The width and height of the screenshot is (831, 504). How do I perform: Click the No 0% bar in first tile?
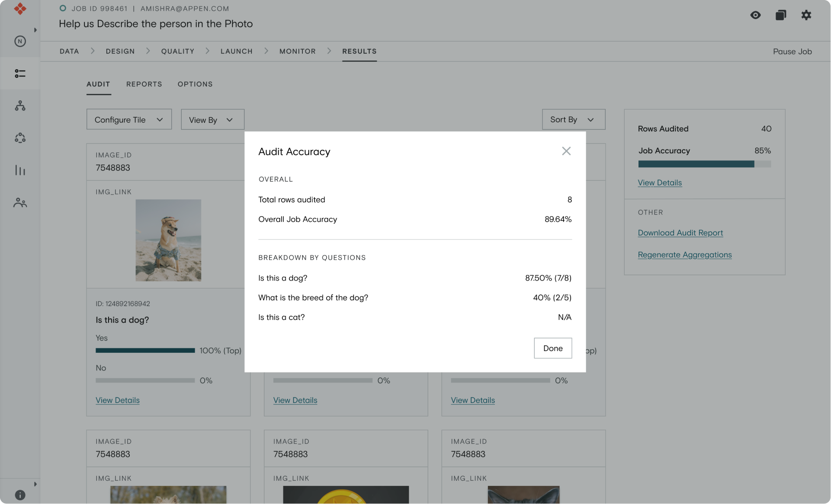click(145, 380)
